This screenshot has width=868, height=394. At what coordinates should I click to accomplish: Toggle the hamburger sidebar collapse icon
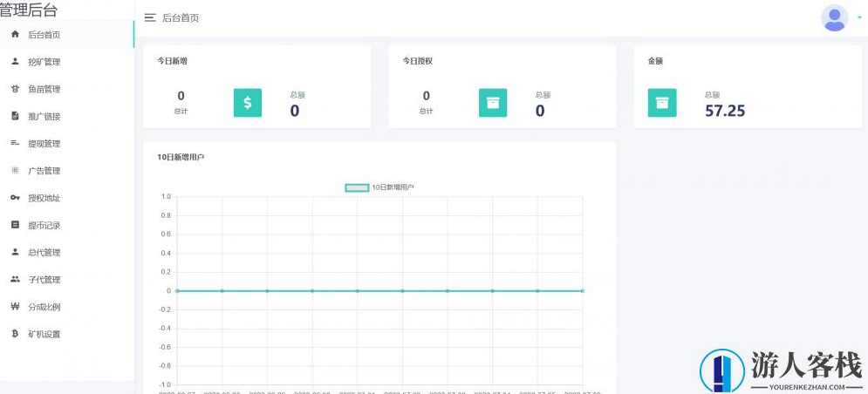click(x=150, y=17)
